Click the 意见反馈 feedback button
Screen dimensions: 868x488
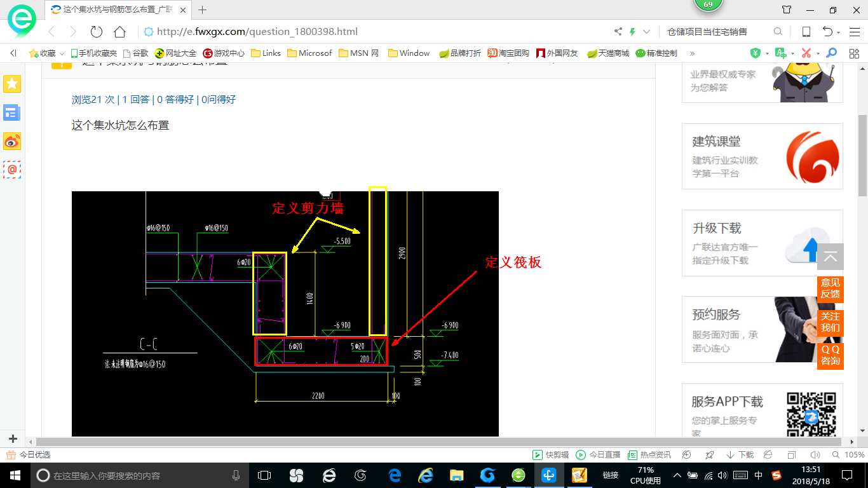tap(830, 288)
